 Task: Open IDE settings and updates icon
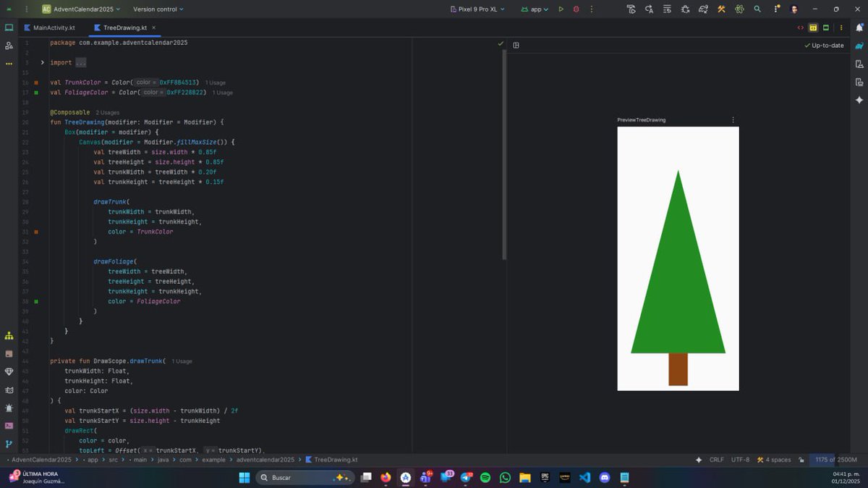click(775, 9)
